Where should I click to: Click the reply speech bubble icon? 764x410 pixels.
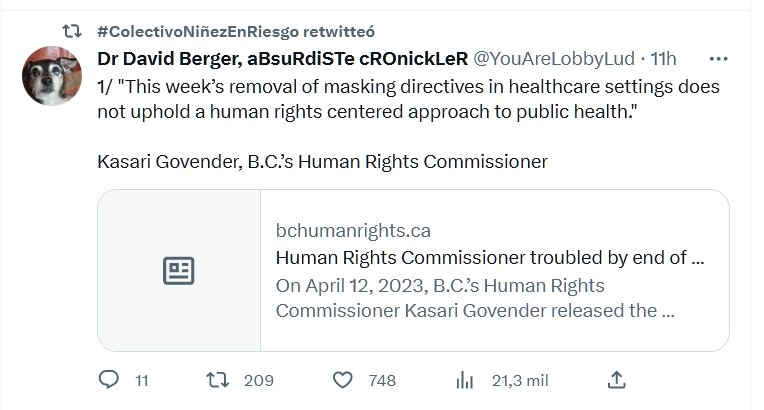pos(110,380)
